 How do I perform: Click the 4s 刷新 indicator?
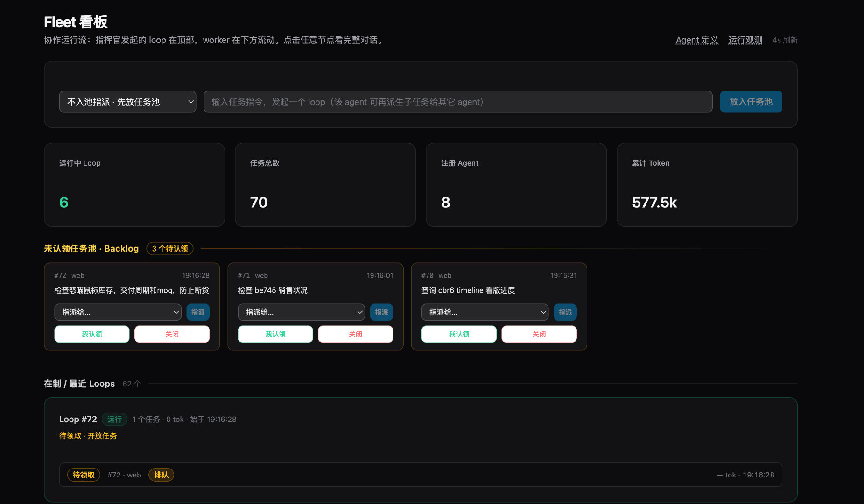pyautogui.click(x=785, y=40)
